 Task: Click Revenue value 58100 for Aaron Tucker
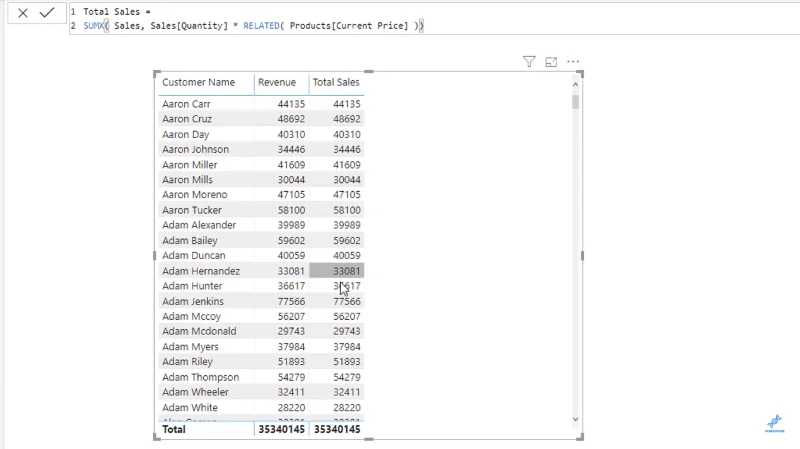291,210
